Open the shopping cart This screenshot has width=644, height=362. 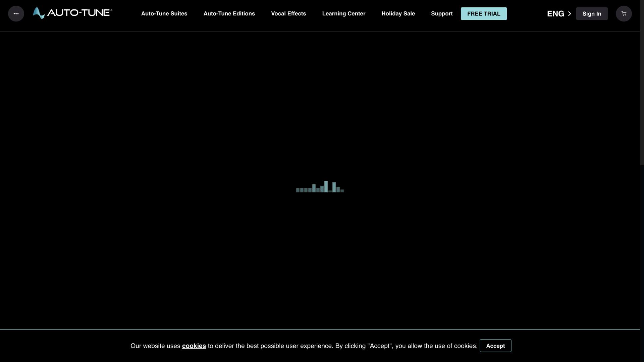click(624, 14)
